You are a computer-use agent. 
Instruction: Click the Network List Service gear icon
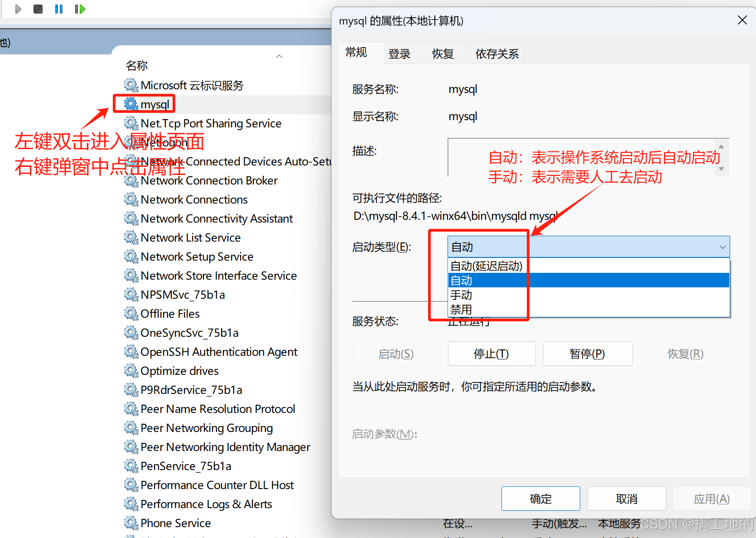coord(130,237)
